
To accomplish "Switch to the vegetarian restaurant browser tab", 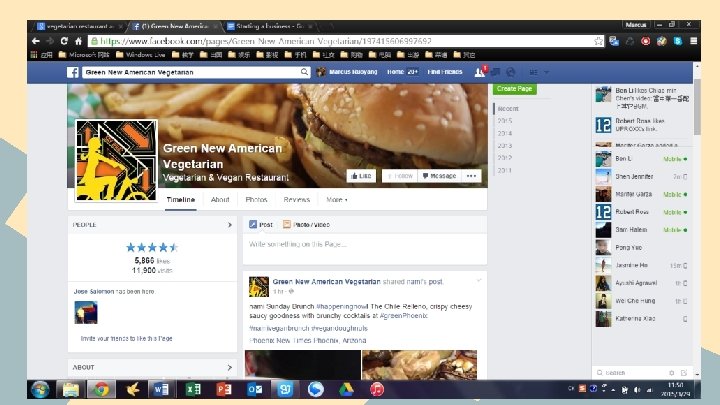I will coord(79,26).
